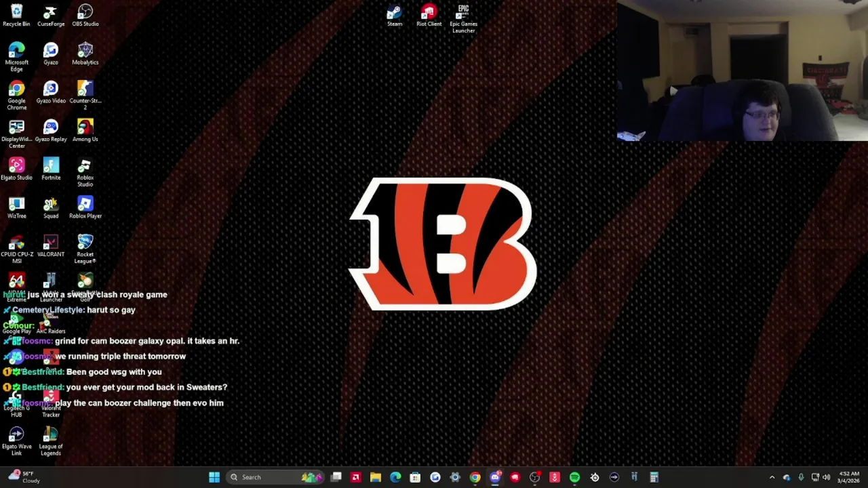Image resolution: width=868 pixels, height=488 pixels.
Task: Open OBS Studio desktop shortcut
Action: coord(85,16)
